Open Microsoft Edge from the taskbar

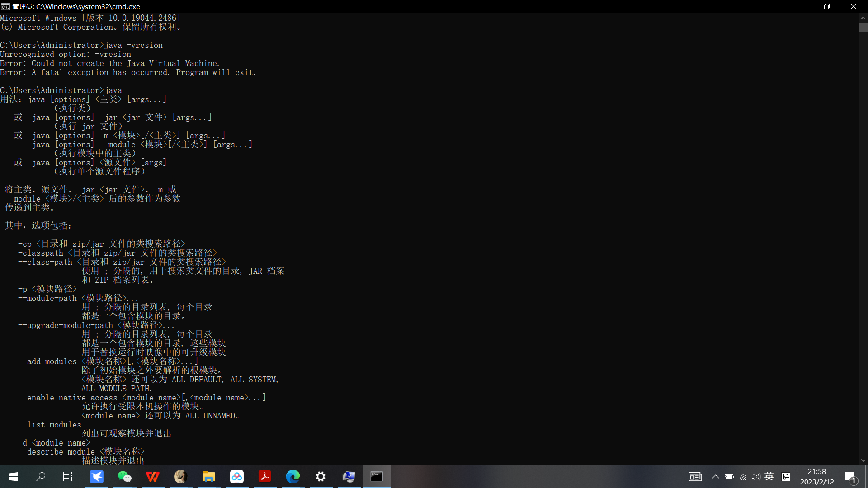click(293, 476)
